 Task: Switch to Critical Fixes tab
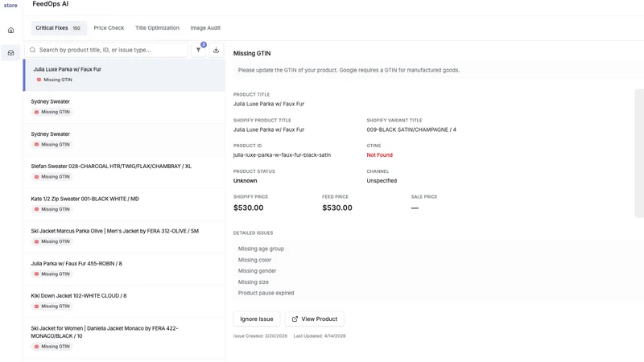(58, 28)
